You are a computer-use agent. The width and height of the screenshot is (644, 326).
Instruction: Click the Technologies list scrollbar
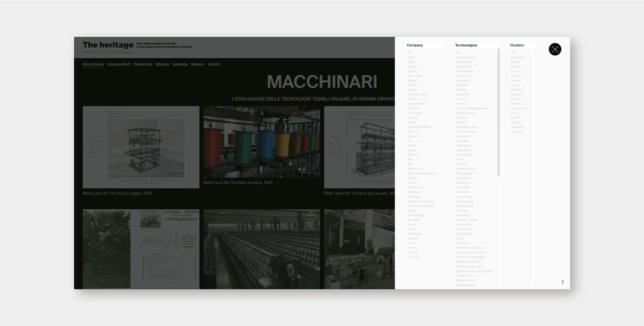[x=499, y=113]
